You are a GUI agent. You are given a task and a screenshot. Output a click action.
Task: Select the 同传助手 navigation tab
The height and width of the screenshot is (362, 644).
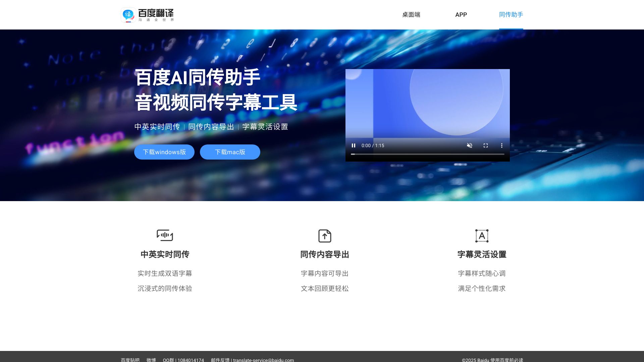(x=511, y=15)
